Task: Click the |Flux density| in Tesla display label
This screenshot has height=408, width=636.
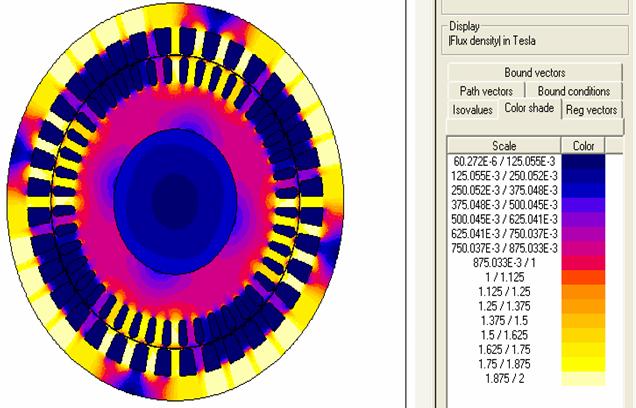Action: coord(492,41)
